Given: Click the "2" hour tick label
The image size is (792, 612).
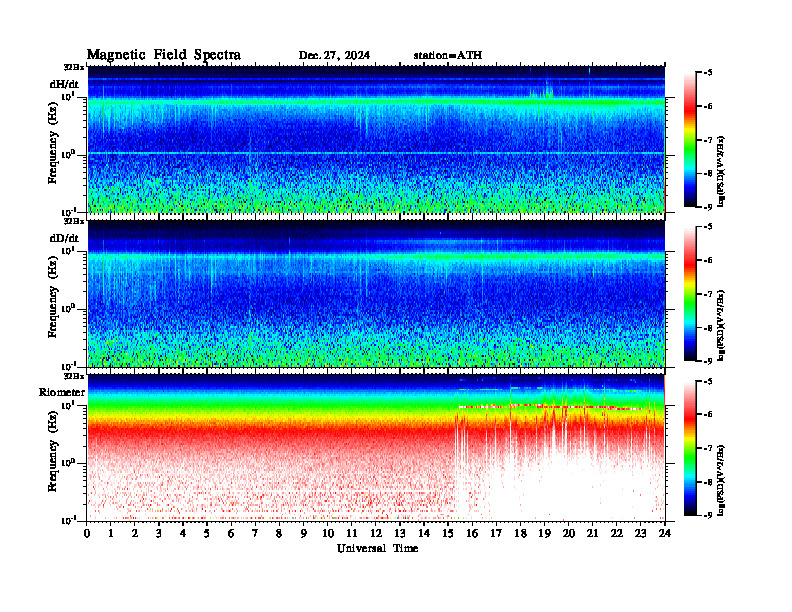Looking at the screenshot, I should pyautogui.click(x=135, y=533).
